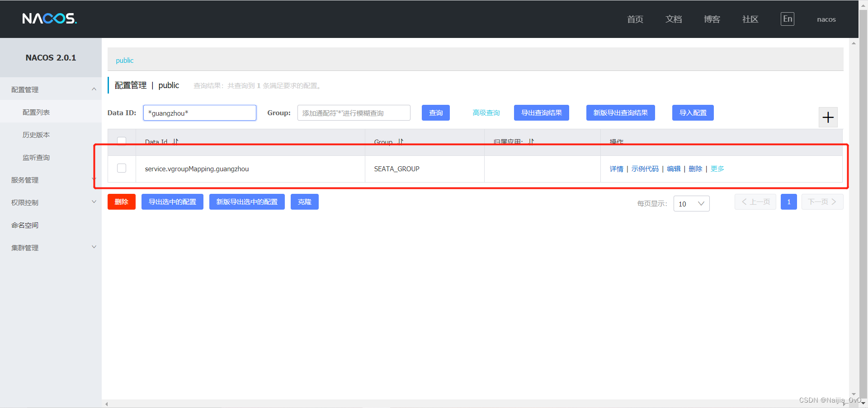This screenshot has height=408, width=868.
Task: Click the NACOS logo
Action: 50,19
